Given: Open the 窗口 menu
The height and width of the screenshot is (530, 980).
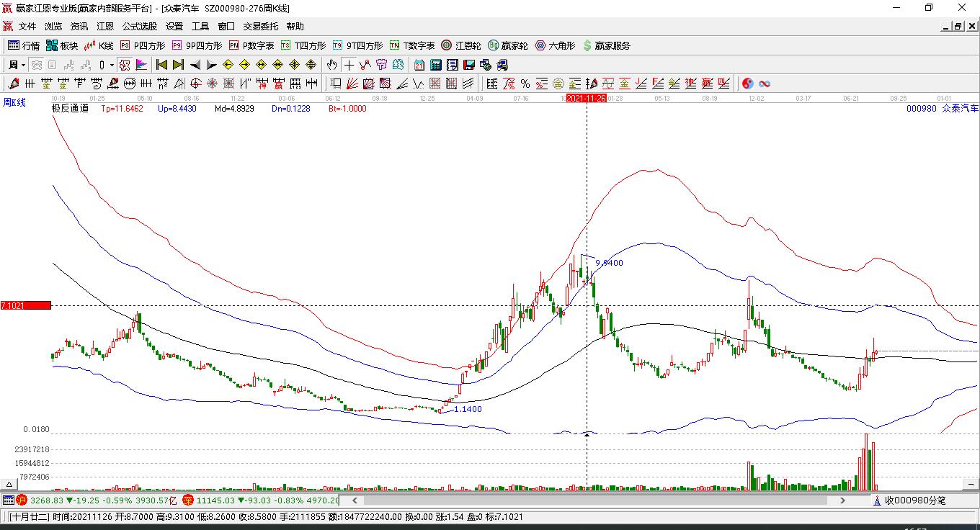Looking at the screenshot, I should [226, 27].
